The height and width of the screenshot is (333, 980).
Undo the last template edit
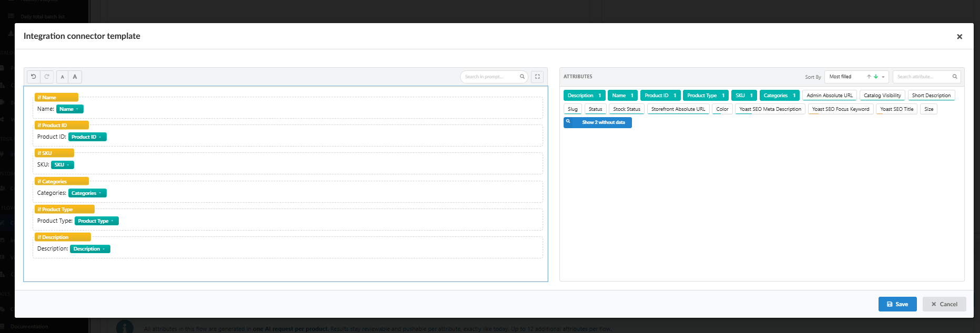pyautogui.click(x=34, y=77)
